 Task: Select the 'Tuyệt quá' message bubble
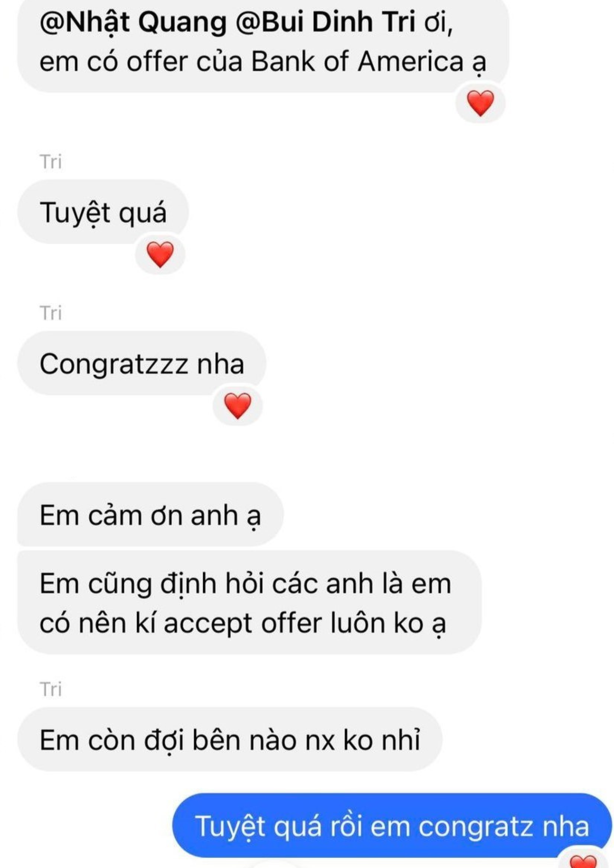[103, 212]
